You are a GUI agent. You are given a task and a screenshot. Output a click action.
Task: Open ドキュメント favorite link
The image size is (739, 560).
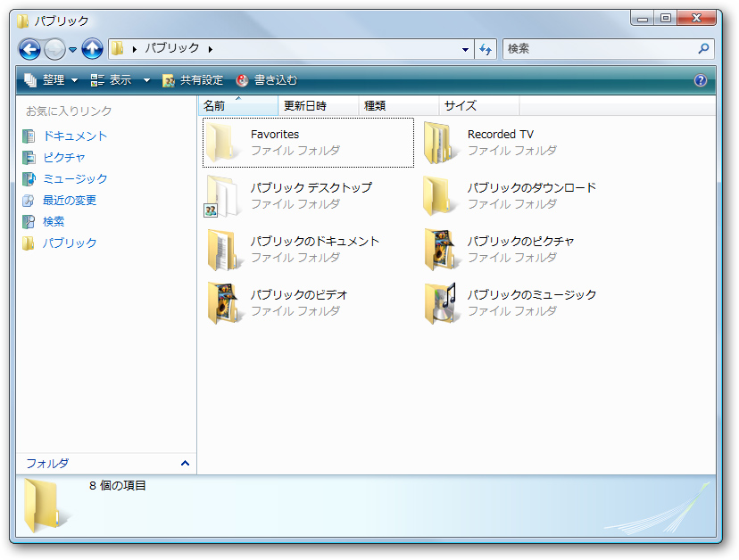point(75,136)
